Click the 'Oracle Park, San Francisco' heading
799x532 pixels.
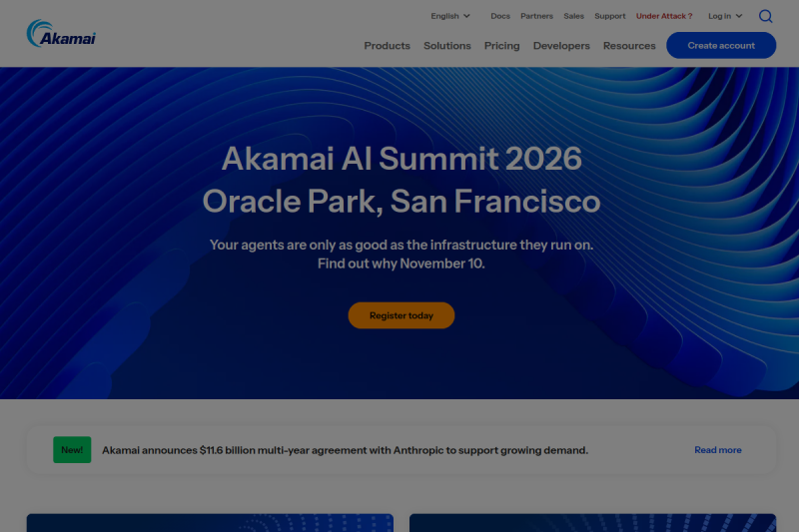tap(401, 201)
